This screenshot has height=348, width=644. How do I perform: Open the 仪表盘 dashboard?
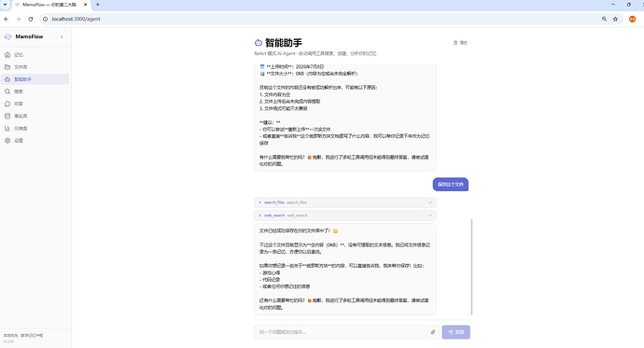[x=35, y=129]
